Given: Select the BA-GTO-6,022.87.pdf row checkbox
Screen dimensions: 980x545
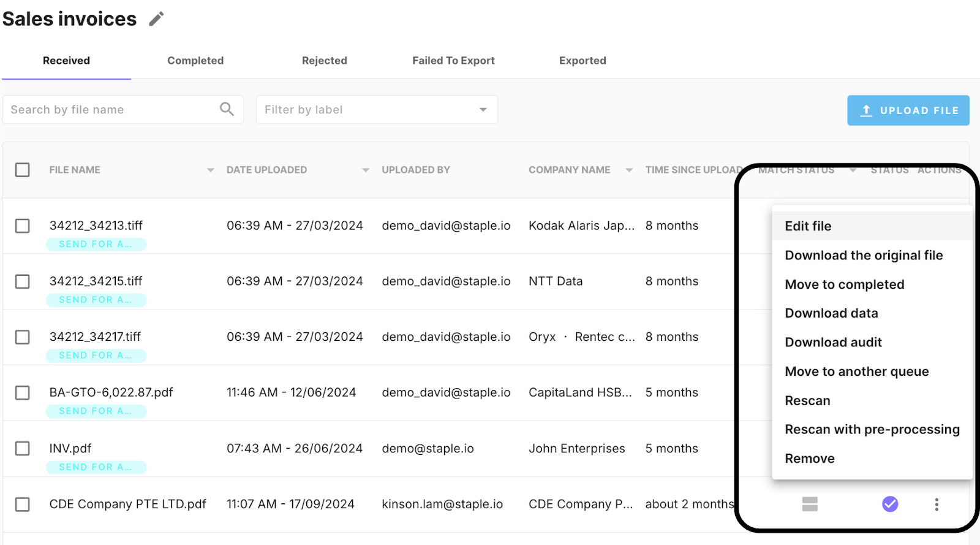Looking at the screenshot, I should pyautogui.click(x=23, y=392).
